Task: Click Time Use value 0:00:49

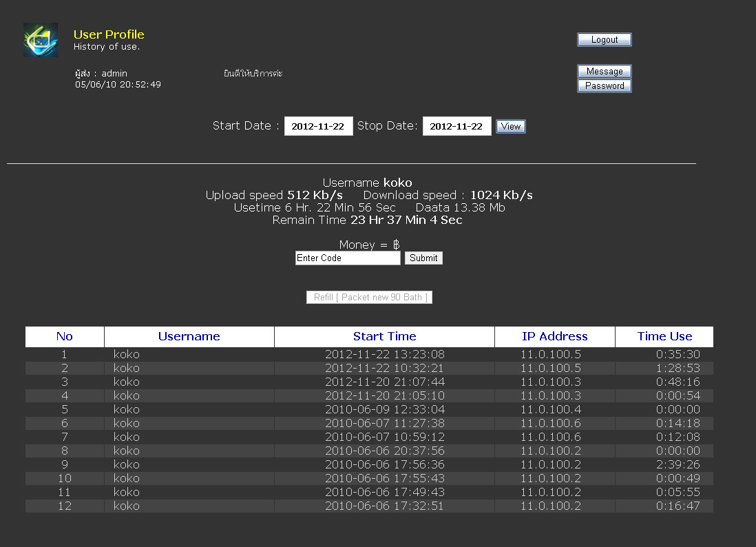Action: [678, 478]
